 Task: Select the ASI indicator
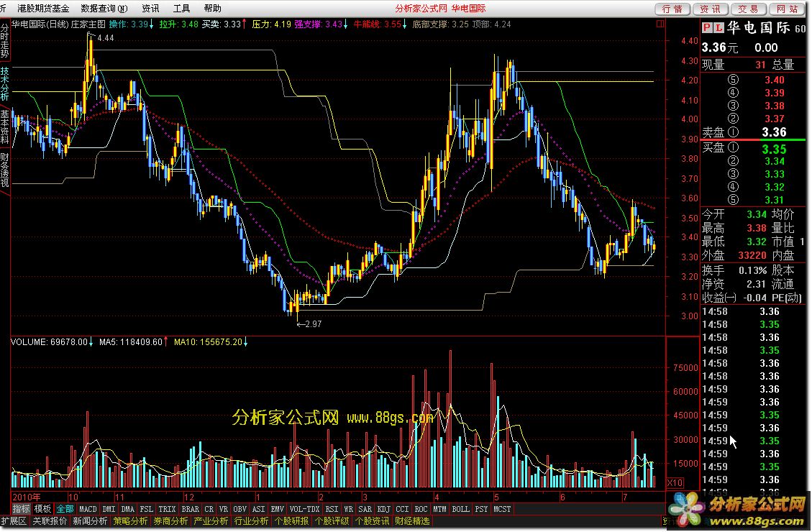(258, 509)
